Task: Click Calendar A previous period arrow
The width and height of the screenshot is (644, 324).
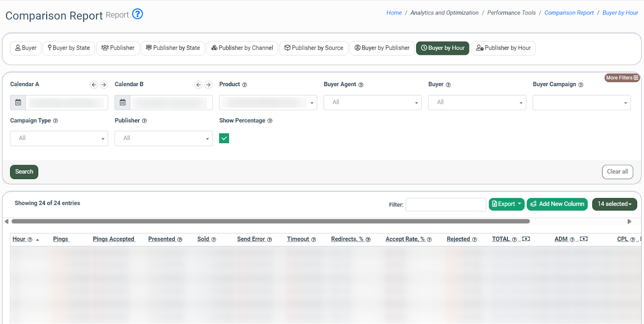Action: pos(94,85)
